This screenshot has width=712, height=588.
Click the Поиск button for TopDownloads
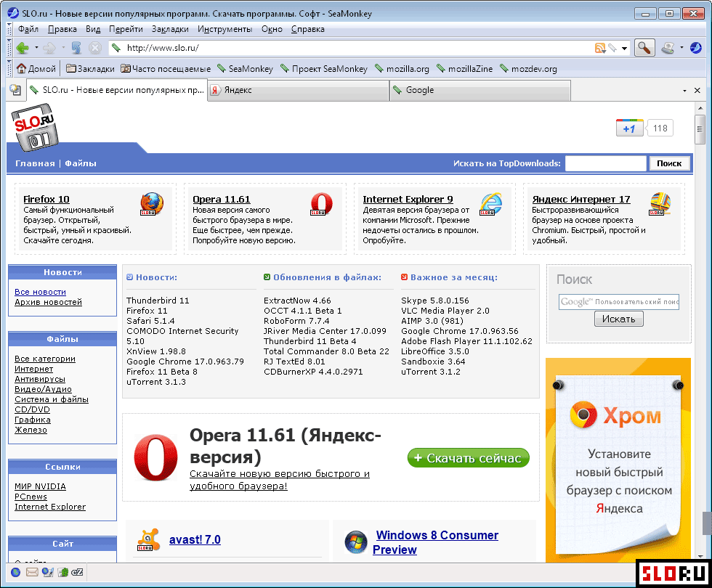[x=669, y=163]
